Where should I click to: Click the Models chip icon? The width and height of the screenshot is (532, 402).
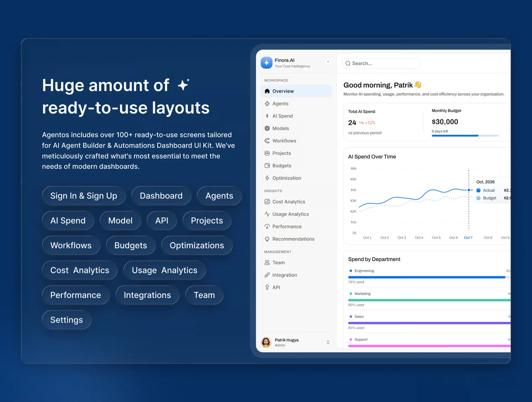(267, 129)
